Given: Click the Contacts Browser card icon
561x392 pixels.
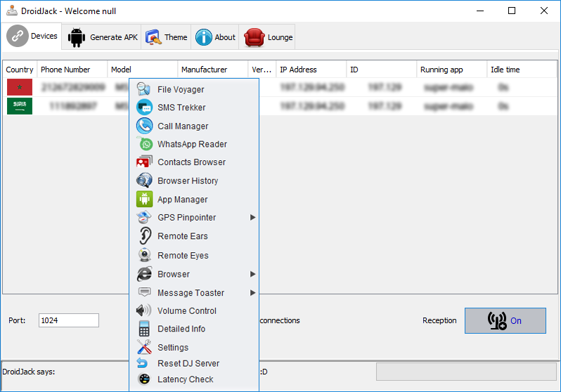Looking at the screenshot, I should [144, 162].
